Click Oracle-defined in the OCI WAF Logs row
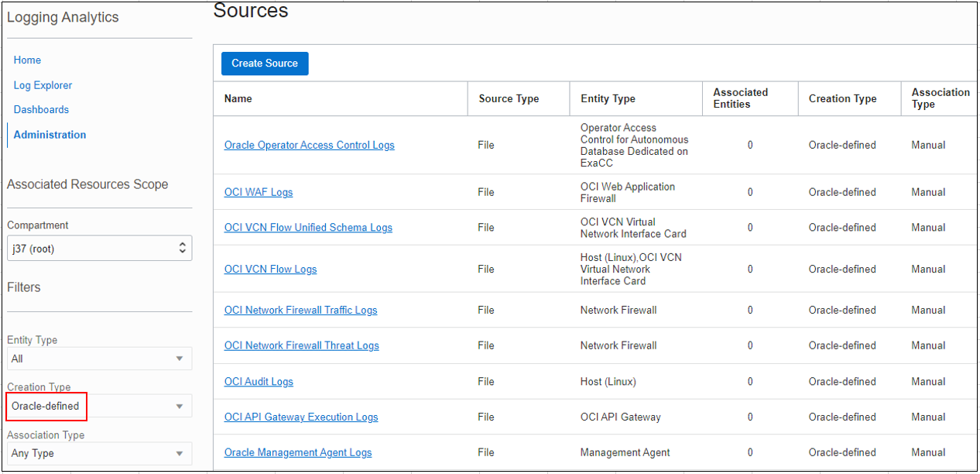This screenshot has width=980, height=474. (x=842, y=192)
